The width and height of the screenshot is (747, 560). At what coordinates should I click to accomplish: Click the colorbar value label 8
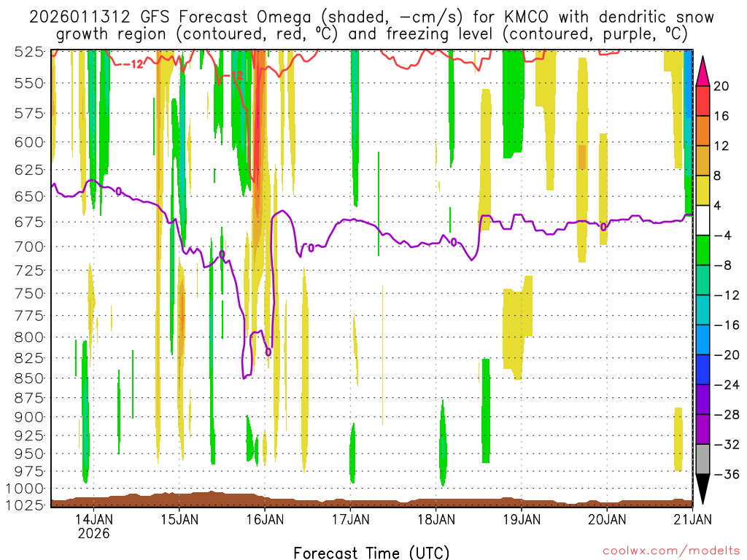(x=718, y=176)
